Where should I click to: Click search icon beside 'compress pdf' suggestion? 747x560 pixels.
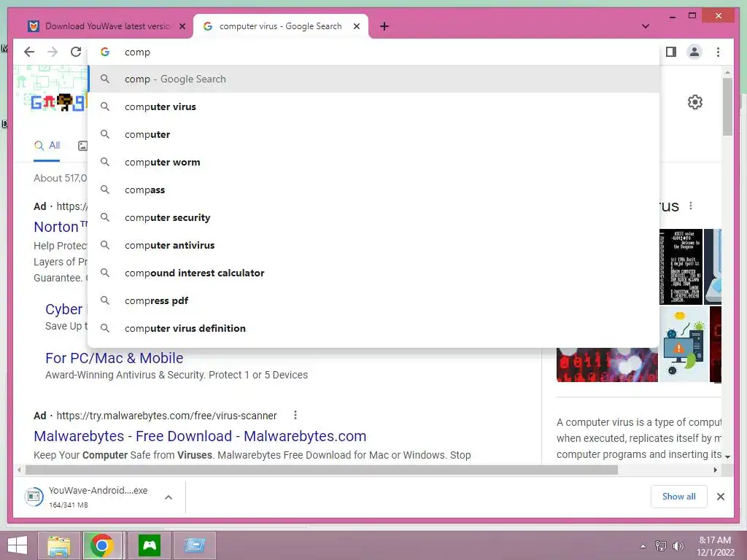[x=105, y=300]
